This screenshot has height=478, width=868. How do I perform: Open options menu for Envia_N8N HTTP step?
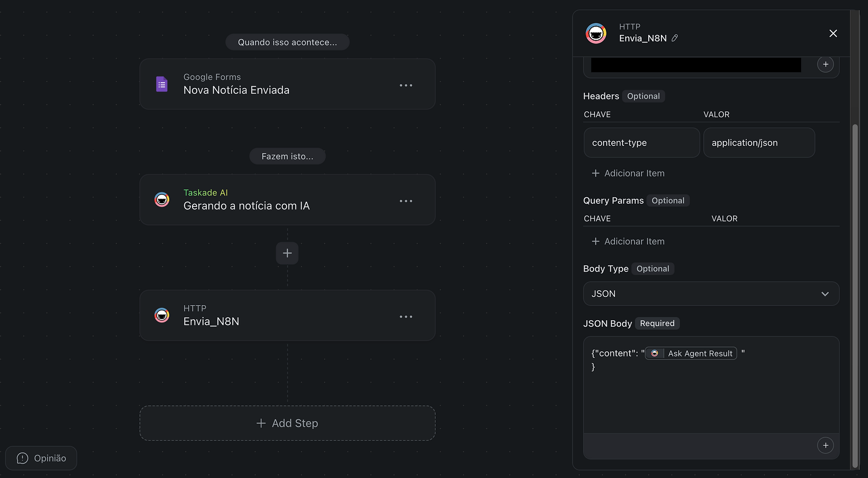pos(406,317)
